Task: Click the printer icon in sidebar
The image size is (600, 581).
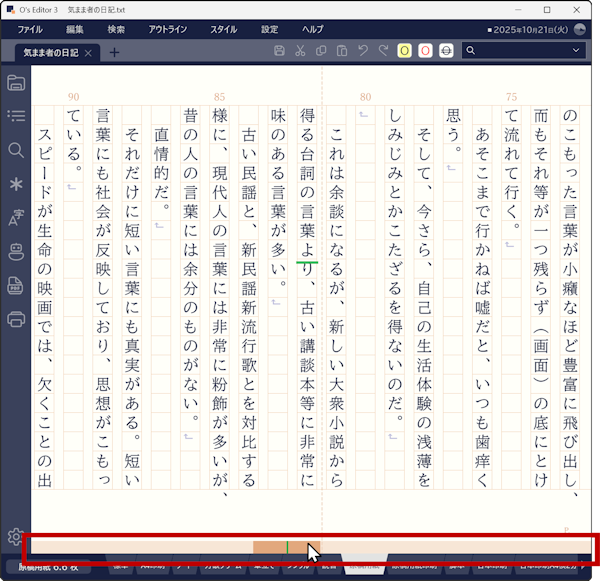Action: tap(16, 320)
